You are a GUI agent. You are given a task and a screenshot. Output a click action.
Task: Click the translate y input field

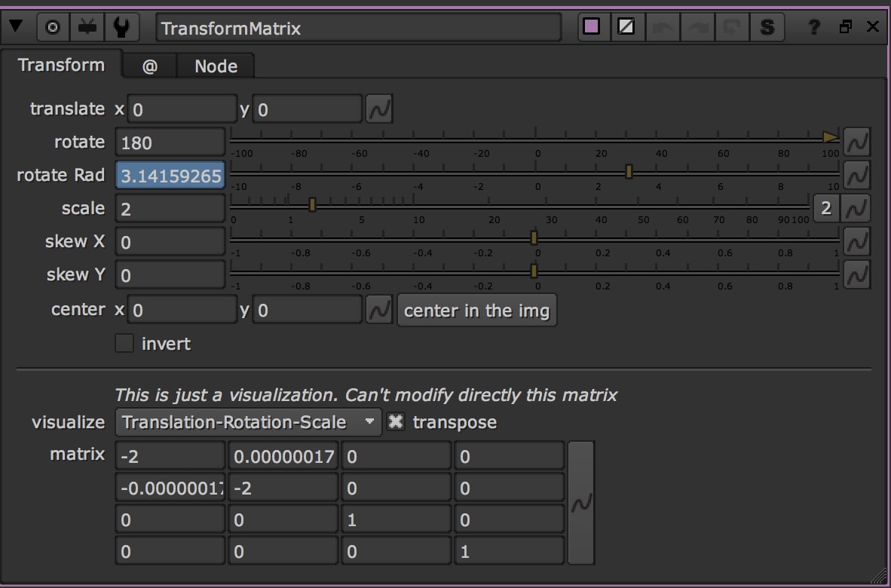[308, 109]
